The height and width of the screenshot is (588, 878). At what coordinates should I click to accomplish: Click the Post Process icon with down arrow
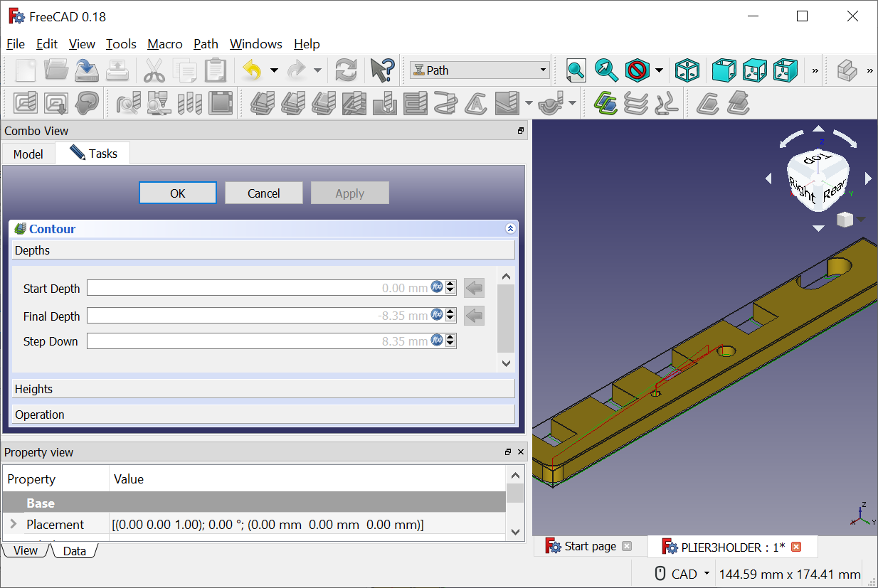pos(56,104)
